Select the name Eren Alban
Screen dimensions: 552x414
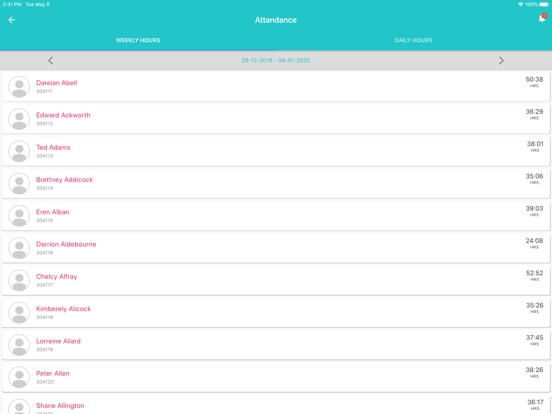pos(52,212)
